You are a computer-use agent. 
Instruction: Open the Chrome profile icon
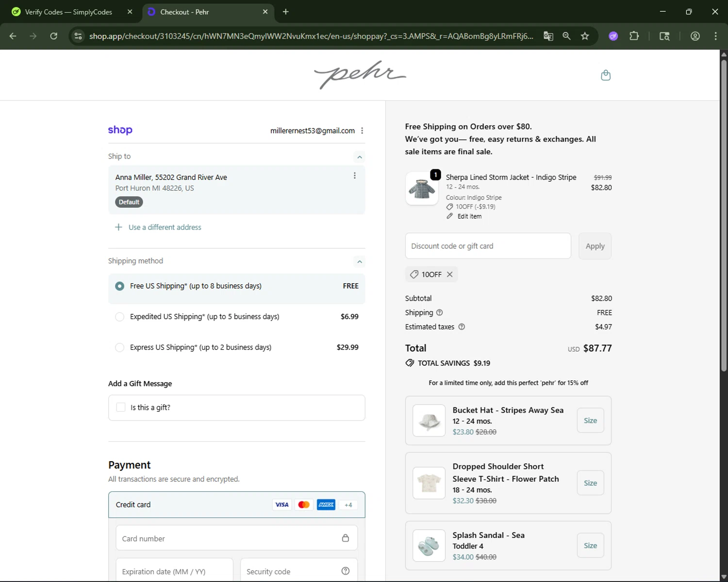coord(695,36)
